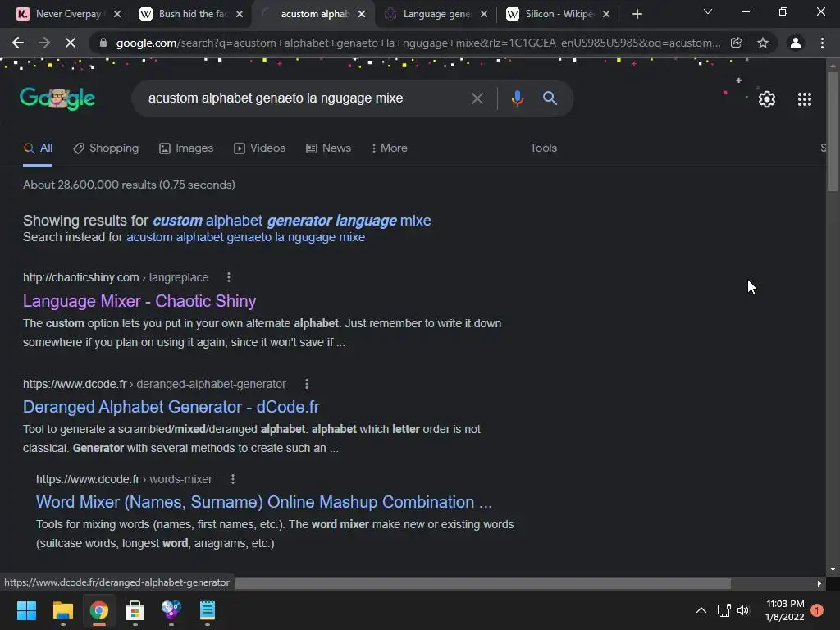
Task: Open the tab search dropdown
Action: (708, 11)
